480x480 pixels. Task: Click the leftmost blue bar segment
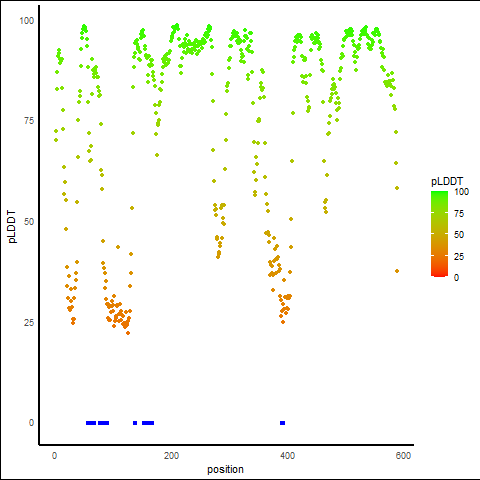pos(91,423)
